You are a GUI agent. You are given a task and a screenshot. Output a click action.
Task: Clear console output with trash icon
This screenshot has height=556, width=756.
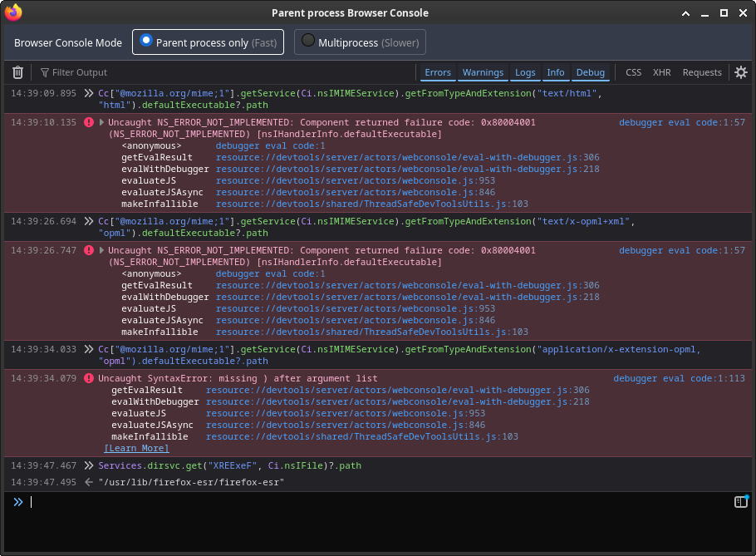(17, 72)
